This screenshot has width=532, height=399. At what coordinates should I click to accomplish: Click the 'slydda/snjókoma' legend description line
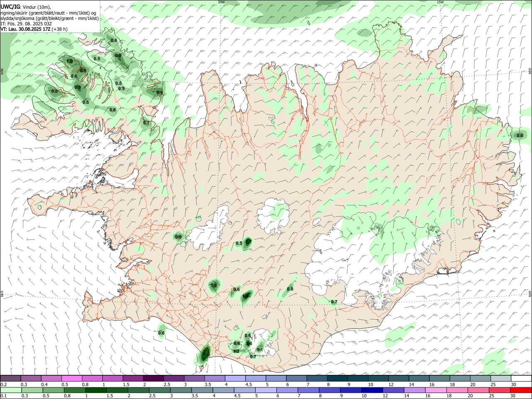click(49, 18)
